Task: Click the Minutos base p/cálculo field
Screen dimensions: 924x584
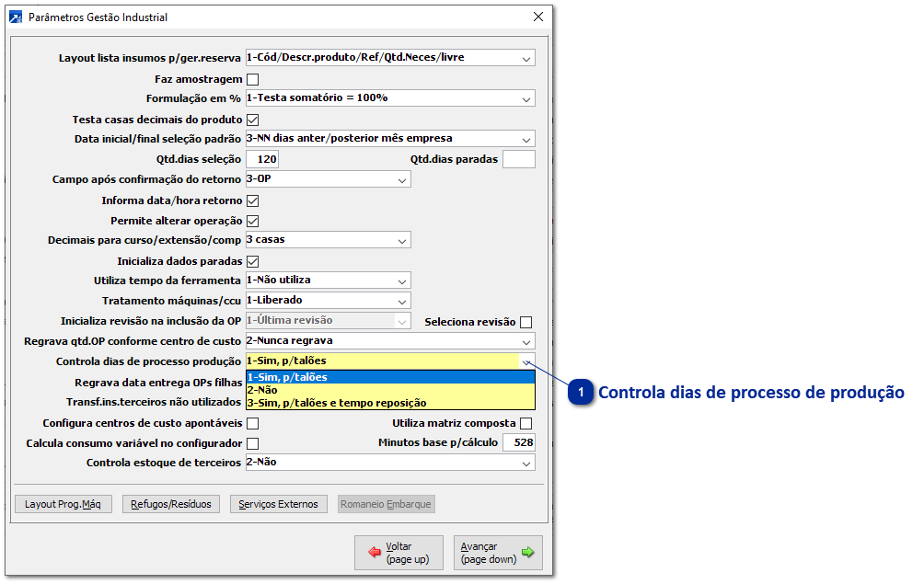Action: 519,442
